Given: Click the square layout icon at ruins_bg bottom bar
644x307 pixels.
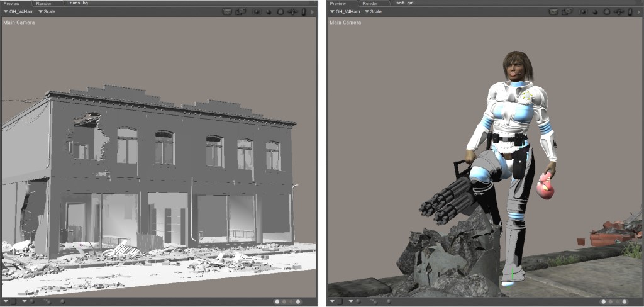Looking at the screenshot, I should [x=13, y=301].
